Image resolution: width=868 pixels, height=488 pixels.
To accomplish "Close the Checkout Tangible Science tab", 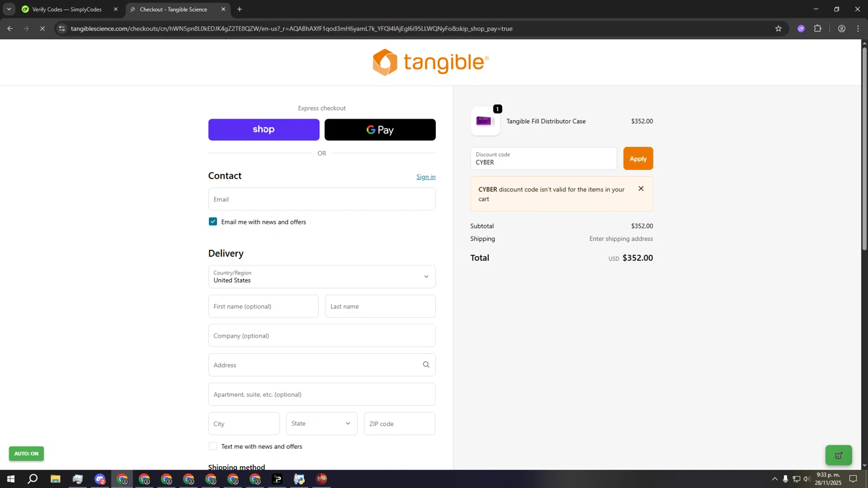I will coord(223,9).
